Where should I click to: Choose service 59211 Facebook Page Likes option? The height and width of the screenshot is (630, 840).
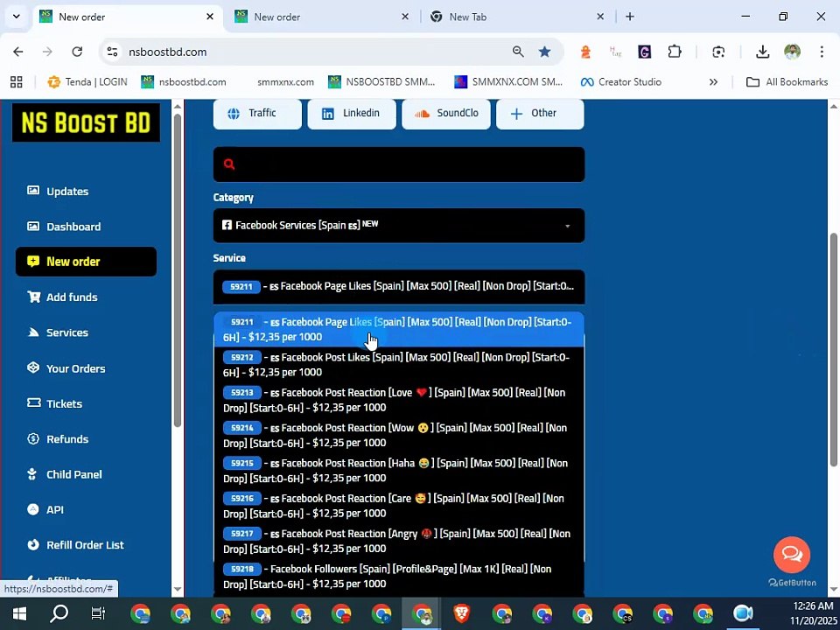click(x=399, y=330)
